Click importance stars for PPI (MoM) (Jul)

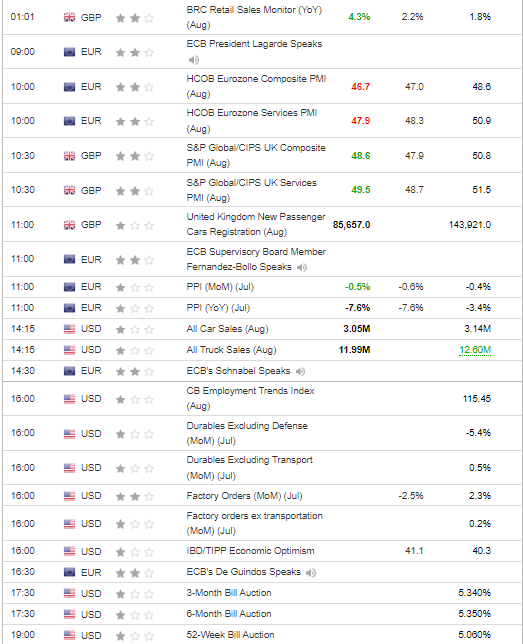pos(135,288)
